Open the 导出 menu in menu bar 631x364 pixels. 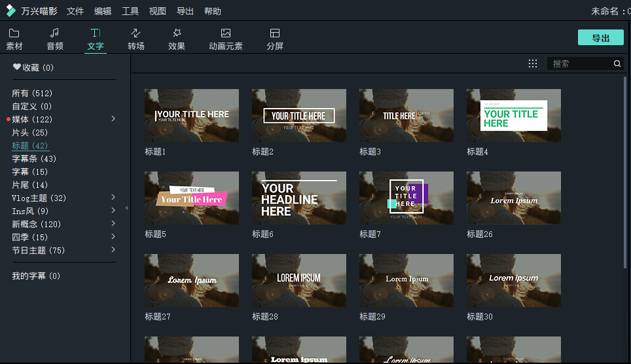click(x=185, y=11)
